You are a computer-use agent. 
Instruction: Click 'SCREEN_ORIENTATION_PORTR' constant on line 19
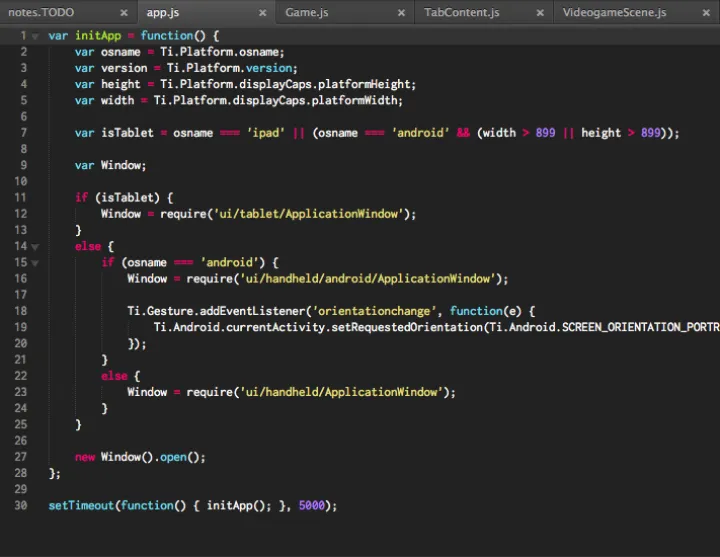click(x=641, y=327)
